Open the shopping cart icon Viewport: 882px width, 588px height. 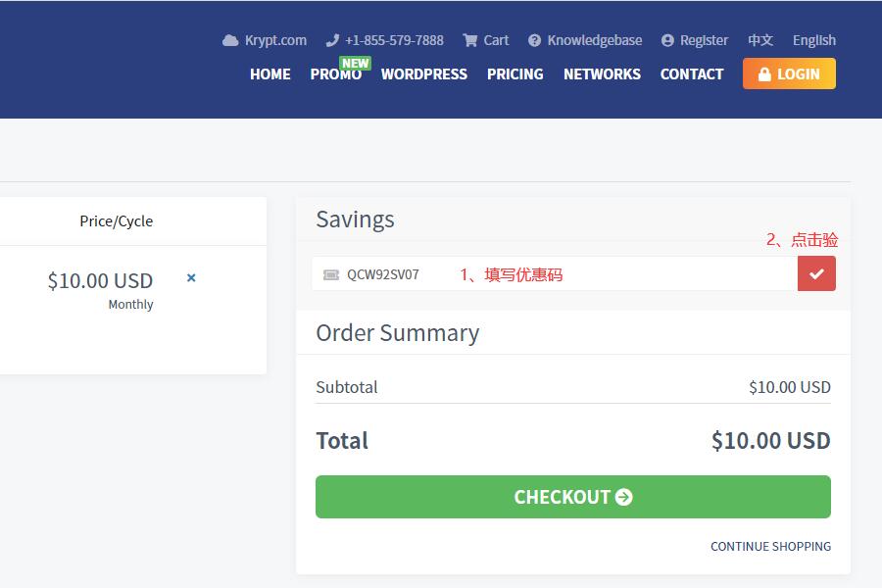pos(469,40)
